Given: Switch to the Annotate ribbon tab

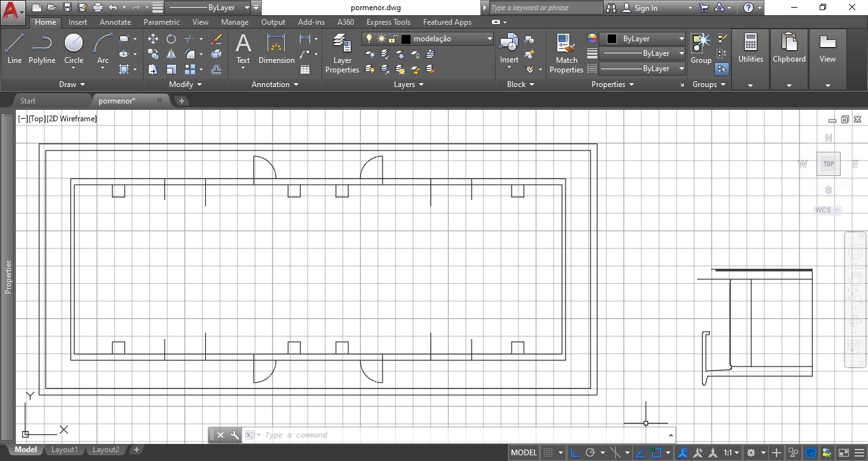Looking at the screenshot, I should point(115,22).
